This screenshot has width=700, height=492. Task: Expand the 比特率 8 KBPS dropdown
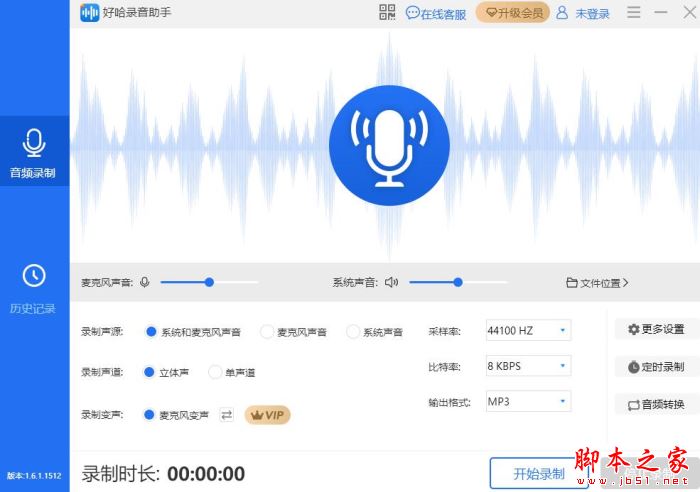tap(528, 366)
